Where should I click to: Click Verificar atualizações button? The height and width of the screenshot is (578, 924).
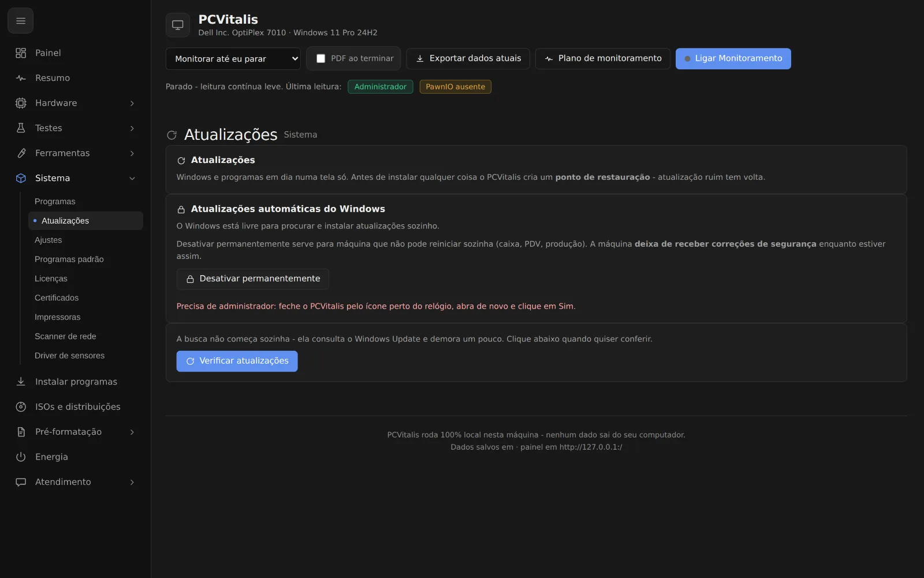(237, 361)
